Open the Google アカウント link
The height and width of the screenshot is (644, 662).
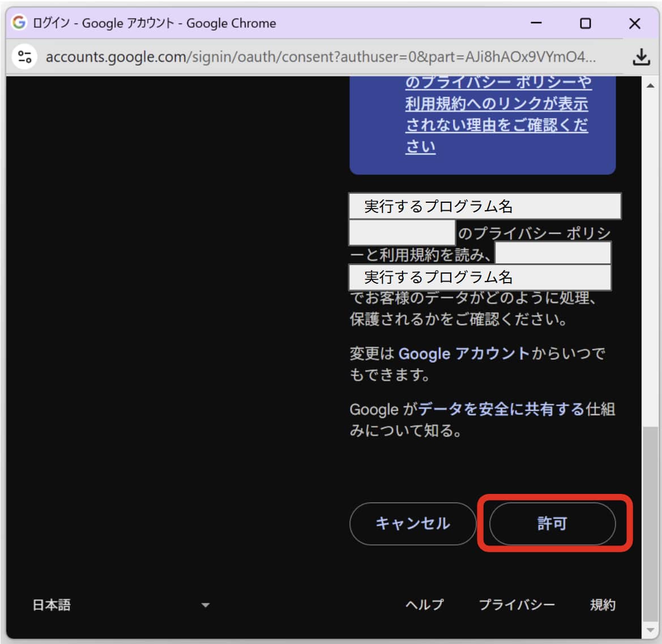[x=464, y=353]
